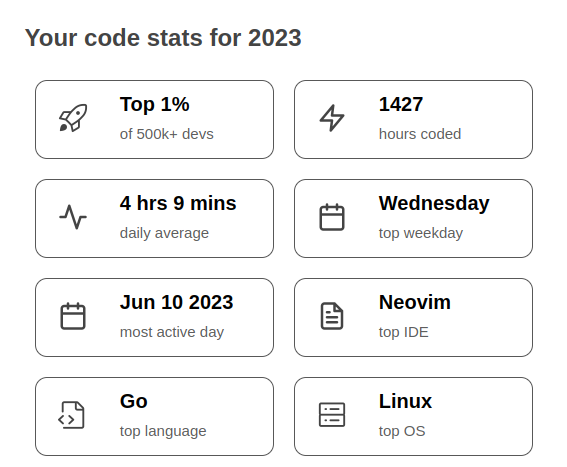Click the 'of 500k+ devs' caption

pyautogui.click(x=167, y=134)
